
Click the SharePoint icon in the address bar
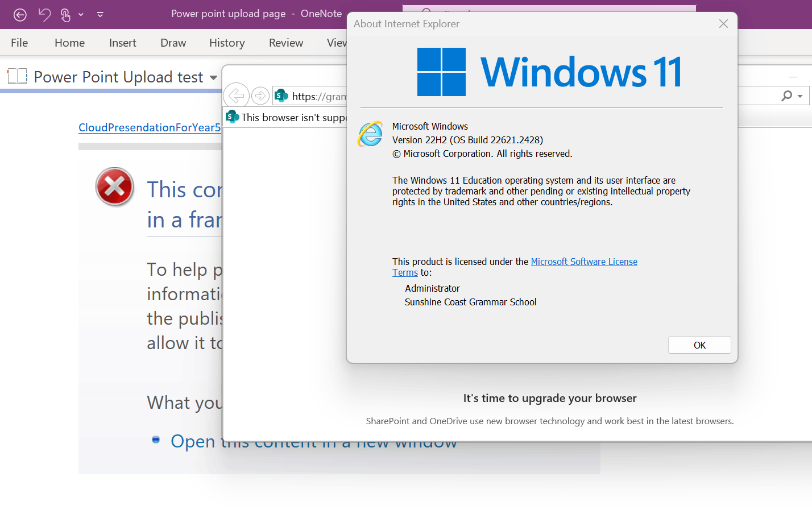point(281,96)
